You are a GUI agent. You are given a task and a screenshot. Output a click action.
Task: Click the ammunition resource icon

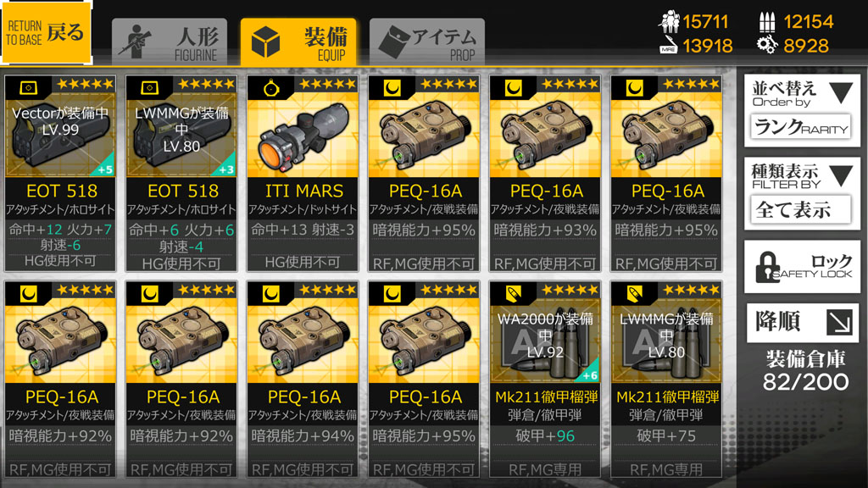coord(766,22)
